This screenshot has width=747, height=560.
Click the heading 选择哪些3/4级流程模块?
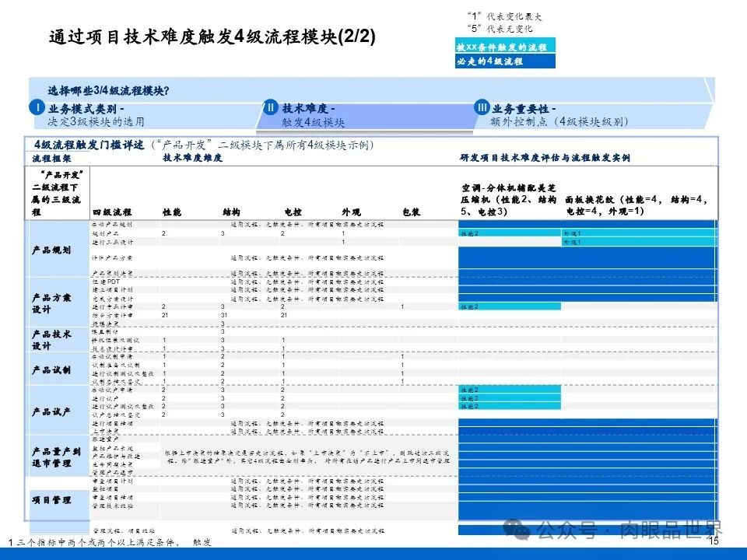pos(108,90)
